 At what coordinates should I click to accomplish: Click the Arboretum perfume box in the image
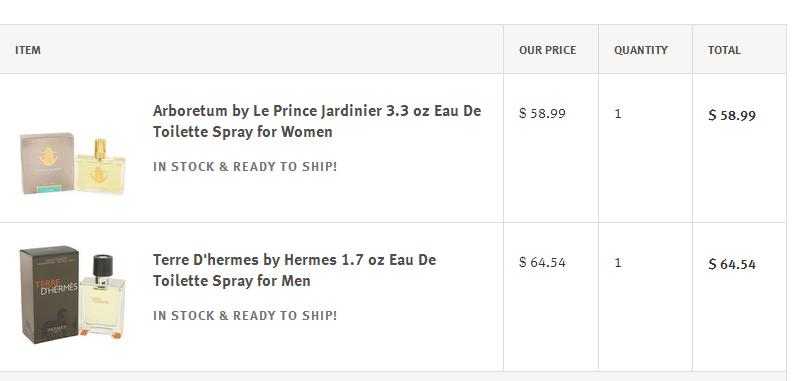(47, 163)
